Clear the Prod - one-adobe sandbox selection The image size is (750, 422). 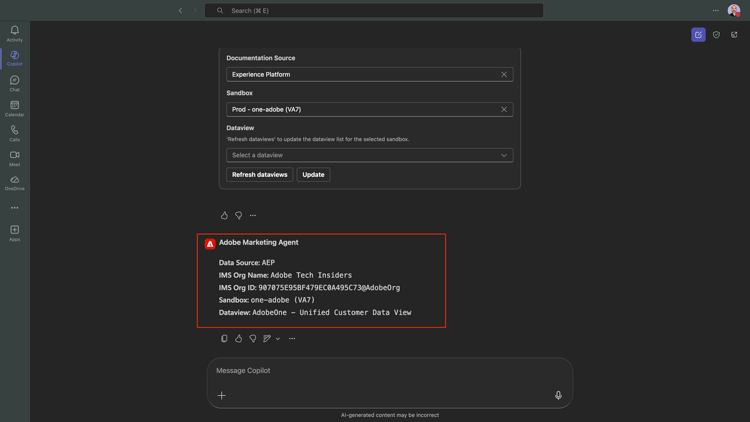[504, 109]
